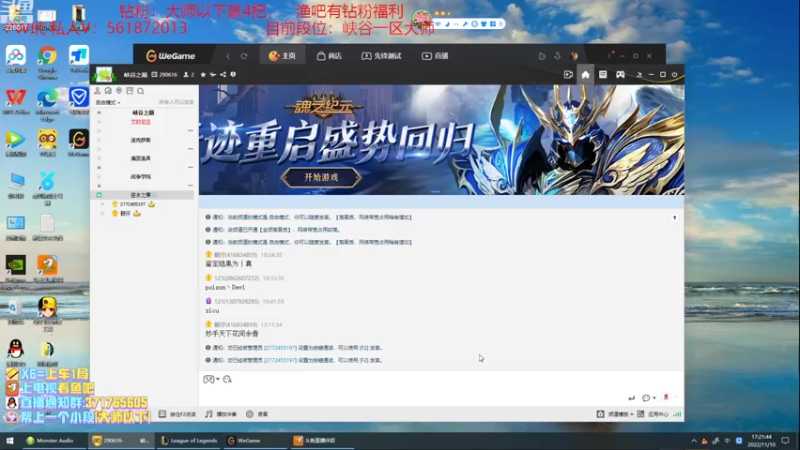800x450 pixels.
Task: Click the pin icon at chat top right
Action: (x=674, y=218)
